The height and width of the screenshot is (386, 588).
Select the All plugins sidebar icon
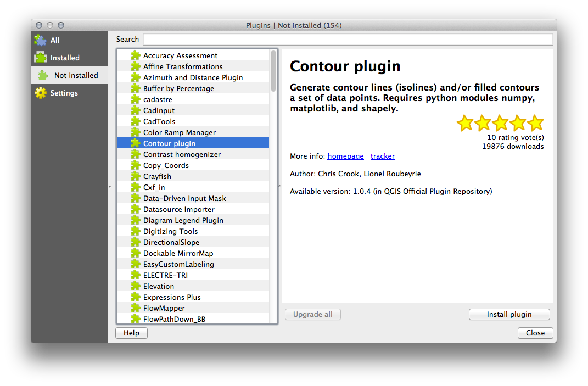pyautogui.click(x=40, y=40)
